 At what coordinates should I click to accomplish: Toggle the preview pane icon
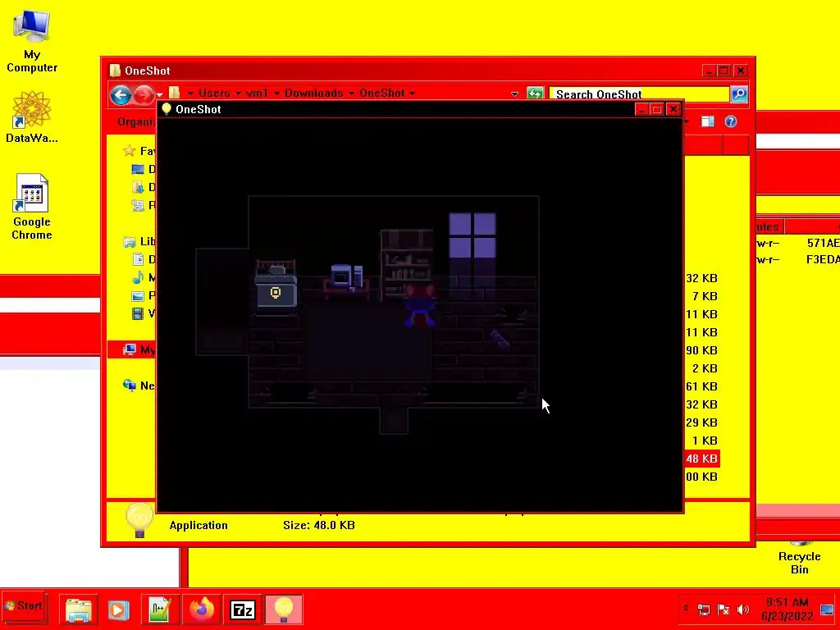pyautogui.click(x=708, y=121)
